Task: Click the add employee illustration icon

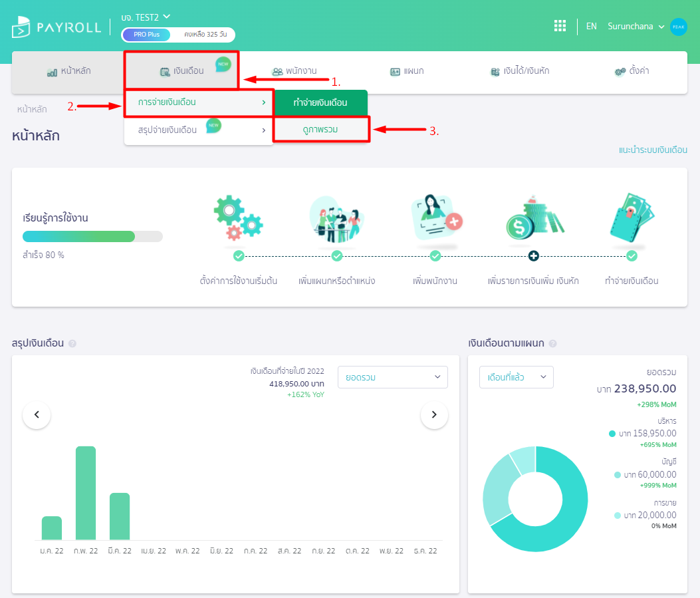Action: pos(435,218)
